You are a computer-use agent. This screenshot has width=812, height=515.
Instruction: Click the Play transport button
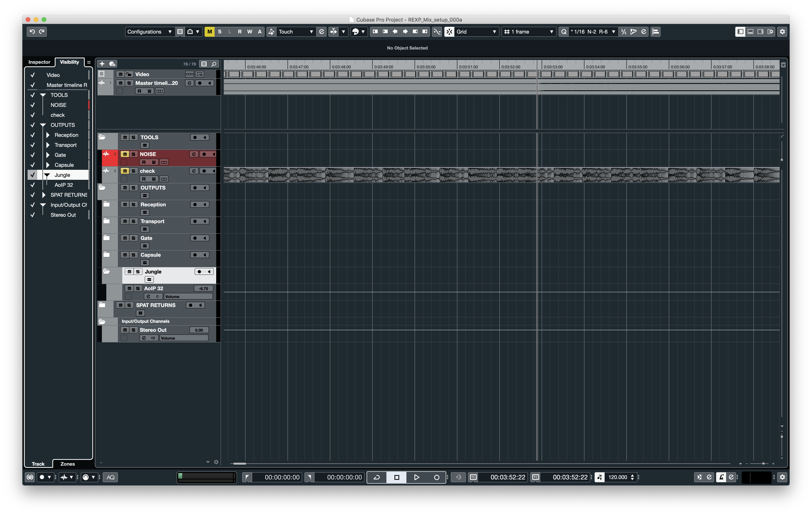416,477
